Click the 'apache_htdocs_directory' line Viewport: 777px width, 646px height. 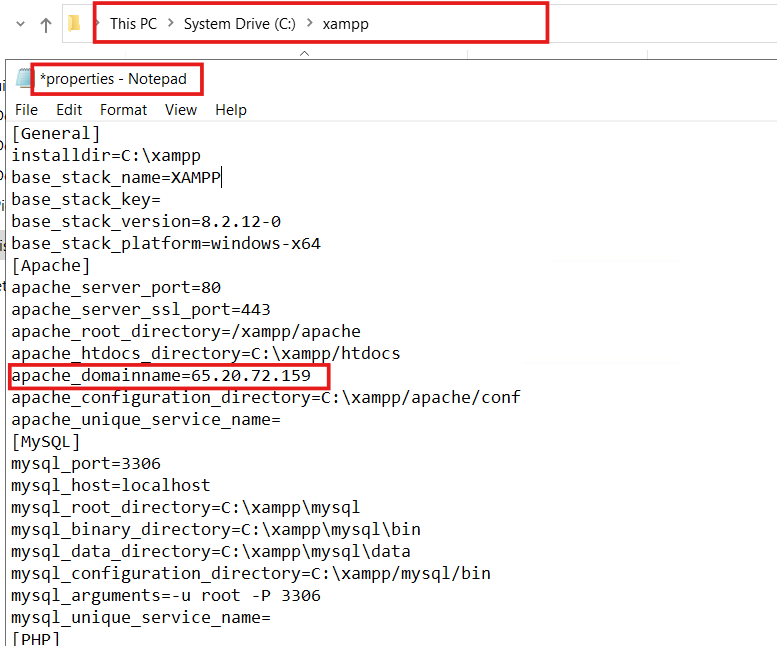click(206, 353)
